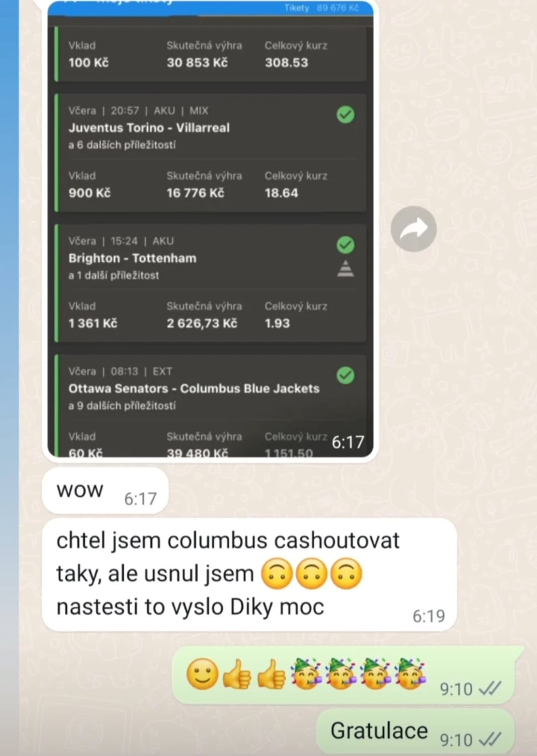Open the Brighton - Tottenham ticket
Image resolution: width=537 pixels, height=756 pixels.
coord(210,283)
